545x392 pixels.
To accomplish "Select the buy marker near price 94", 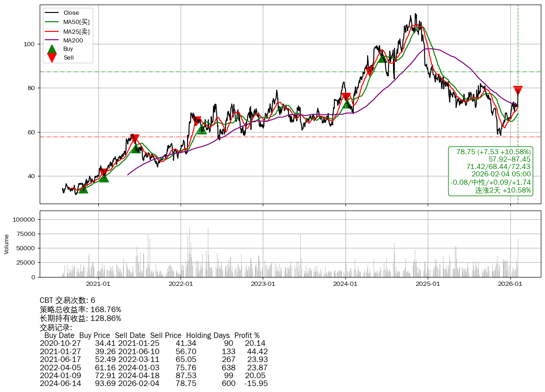I will point(382,58).
